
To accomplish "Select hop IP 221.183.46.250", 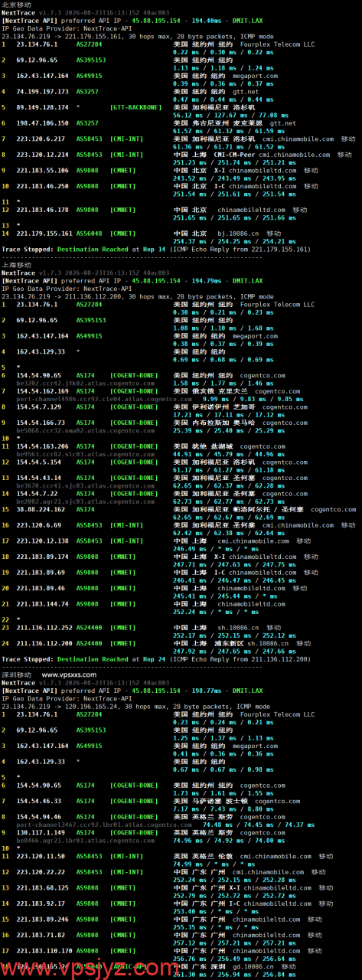I will (x=42, y=186).
